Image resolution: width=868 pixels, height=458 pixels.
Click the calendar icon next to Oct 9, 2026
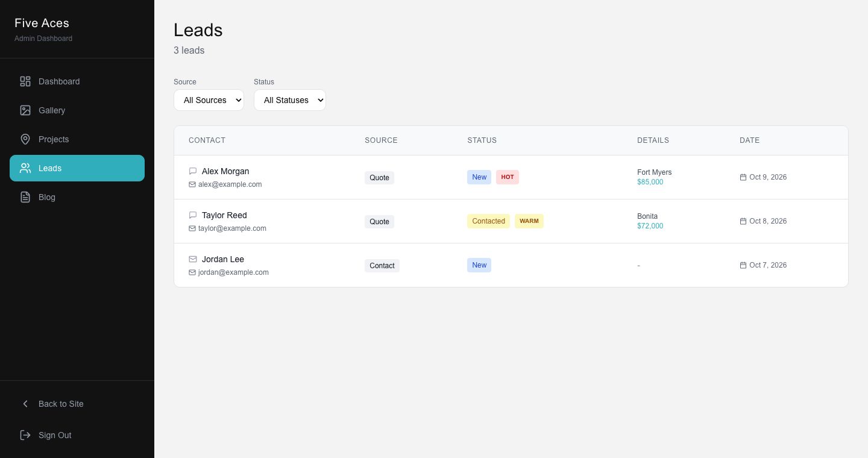tap(743, 177)
